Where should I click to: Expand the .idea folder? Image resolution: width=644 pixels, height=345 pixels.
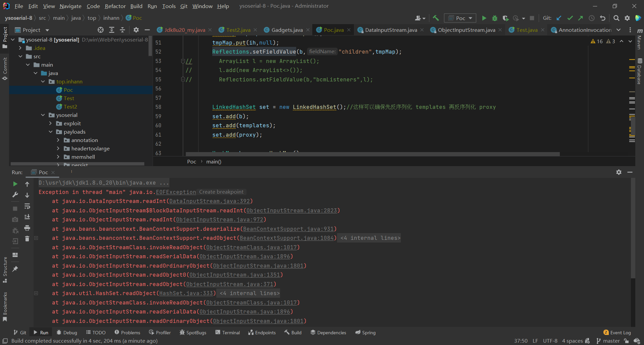20,48
